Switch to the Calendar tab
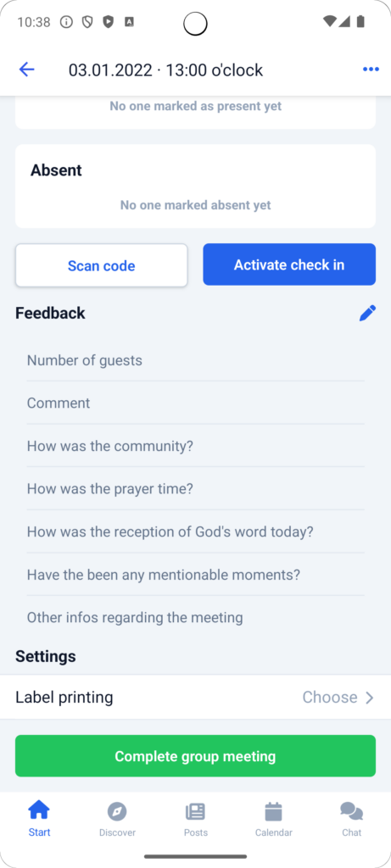The image size is (391, 868). click(274, 818)
